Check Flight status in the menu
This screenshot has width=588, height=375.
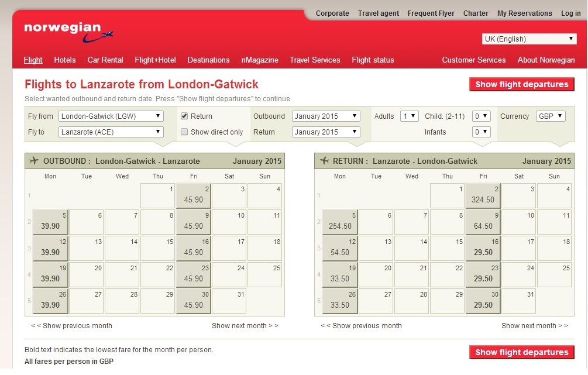click(373, 60)
